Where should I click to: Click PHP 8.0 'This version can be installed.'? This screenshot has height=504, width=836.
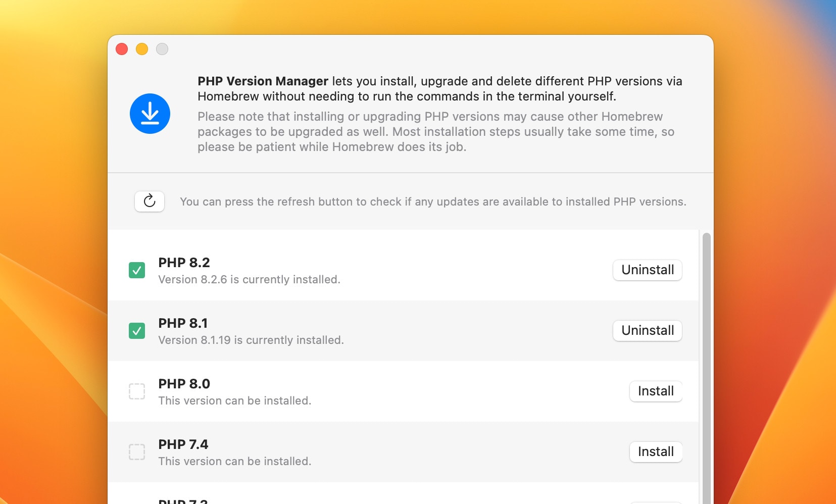pyautogui.click(x=235, y=401)
